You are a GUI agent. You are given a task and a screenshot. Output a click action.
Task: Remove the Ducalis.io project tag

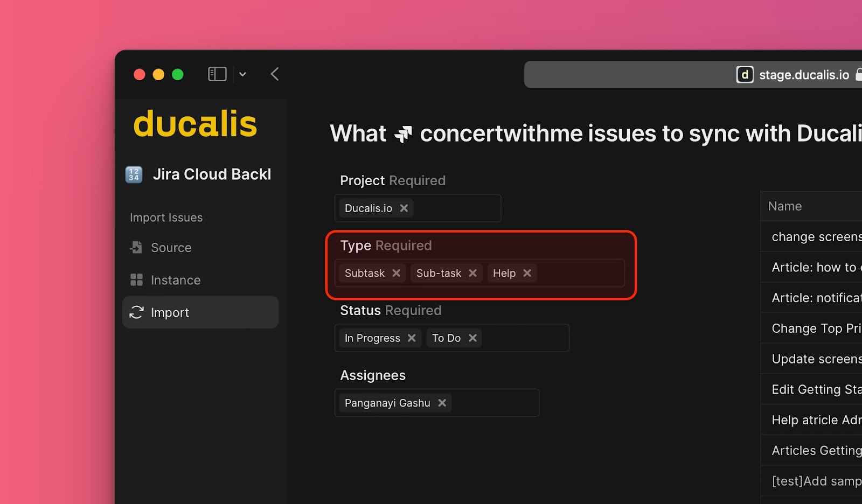404,208
